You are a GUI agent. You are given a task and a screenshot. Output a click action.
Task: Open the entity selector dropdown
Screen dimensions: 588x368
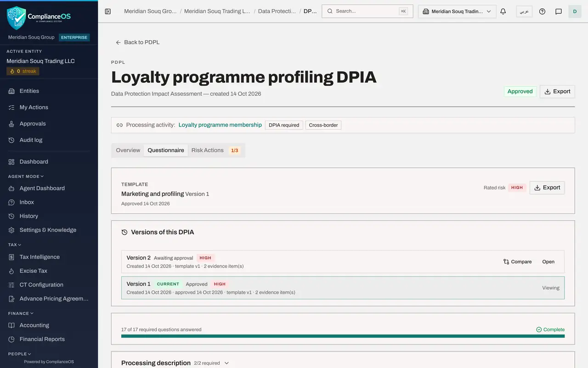[x=457, y=11]
